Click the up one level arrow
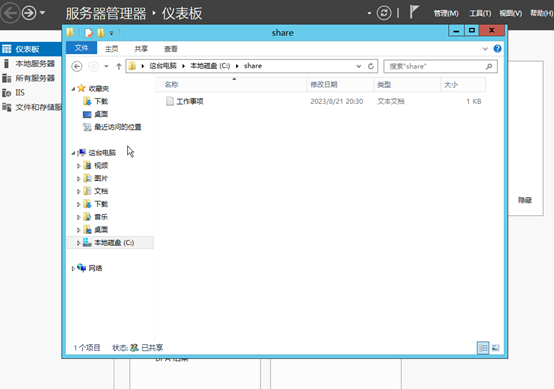Screen dimensions: 554x389 click(x=119, y=66)
